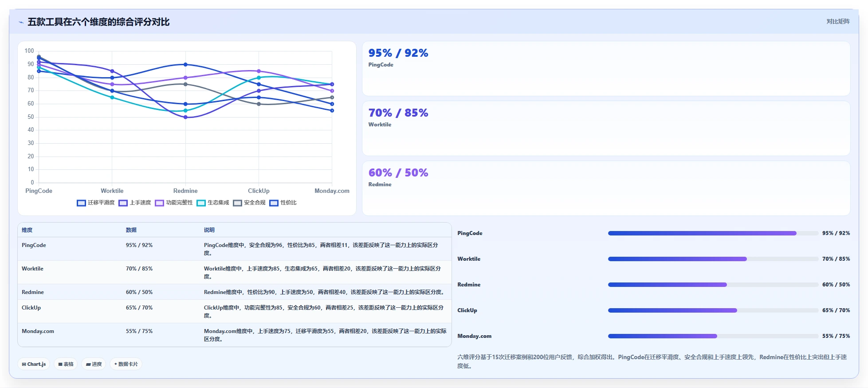868x388 pixels.
Task: Click the header title 五款工具在六个维度的综合评分对比
Action: pos(98,22)
